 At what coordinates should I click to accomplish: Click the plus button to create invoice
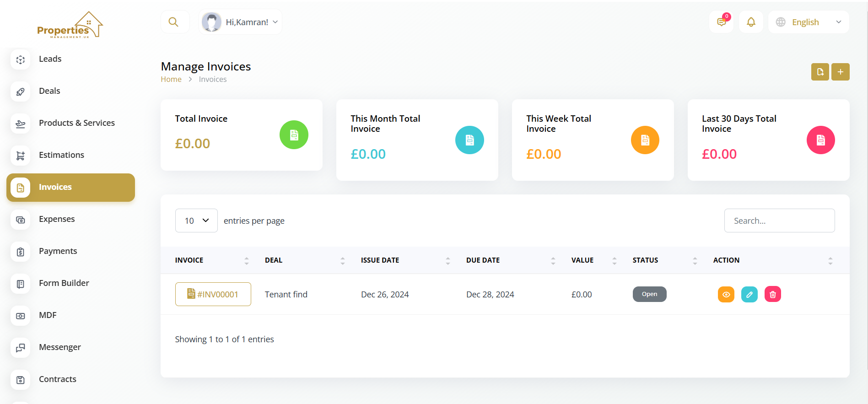(x=840, y=72)
